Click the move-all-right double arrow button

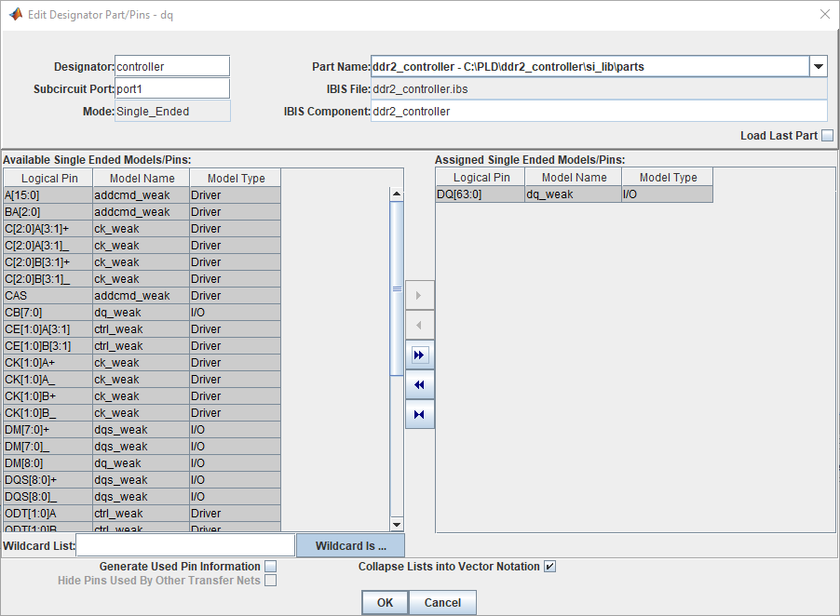[419, 355]
